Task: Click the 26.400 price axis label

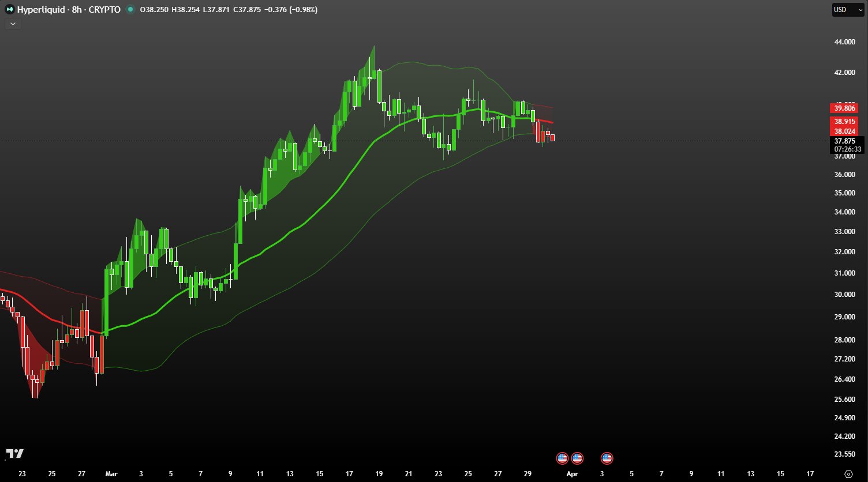Action: tap(844, 379)
